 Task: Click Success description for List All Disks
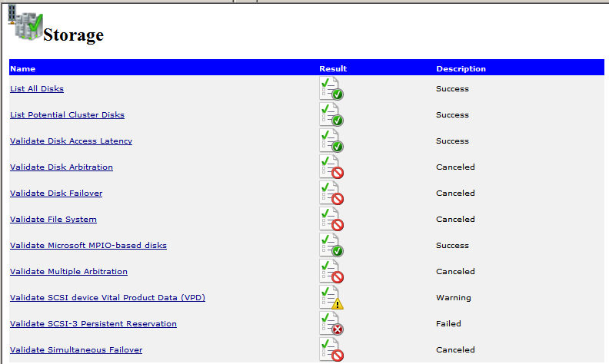point(452,89)
